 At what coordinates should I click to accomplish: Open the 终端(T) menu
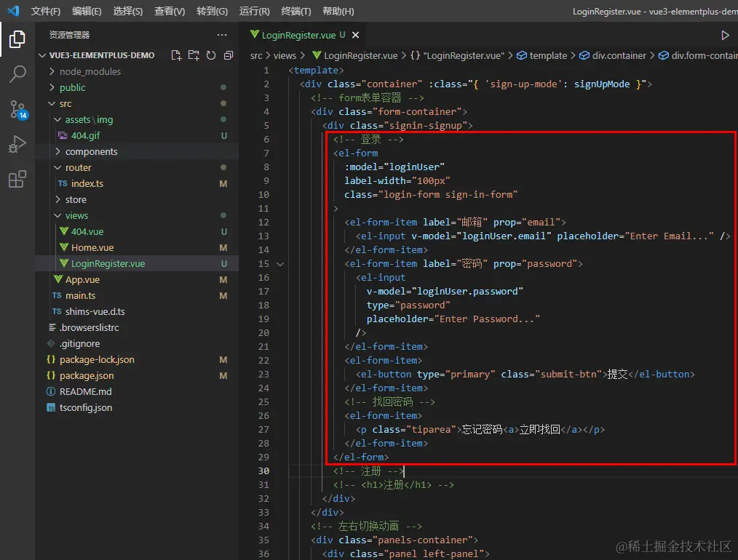(295, 11)
